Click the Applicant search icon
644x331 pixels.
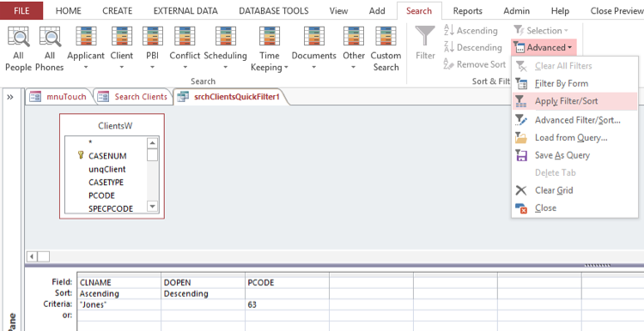(86, 36)
